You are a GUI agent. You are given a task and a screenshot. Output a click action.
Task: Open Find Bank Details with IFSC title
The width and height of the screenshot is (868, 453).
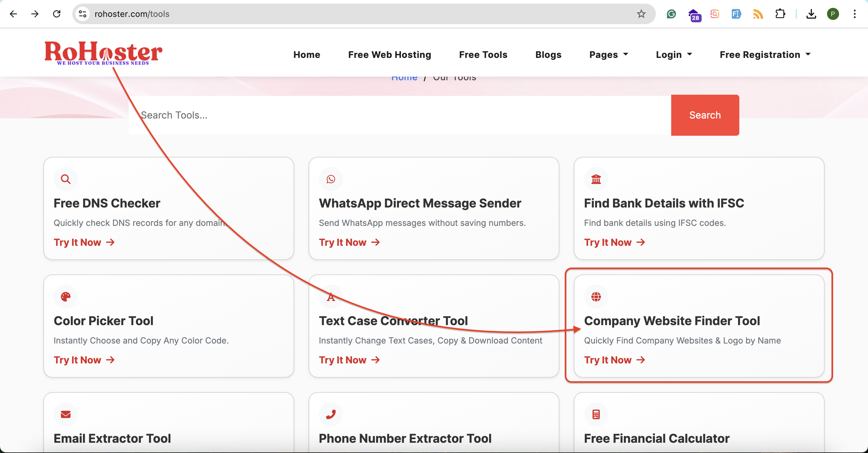click(x=664, y=203)
